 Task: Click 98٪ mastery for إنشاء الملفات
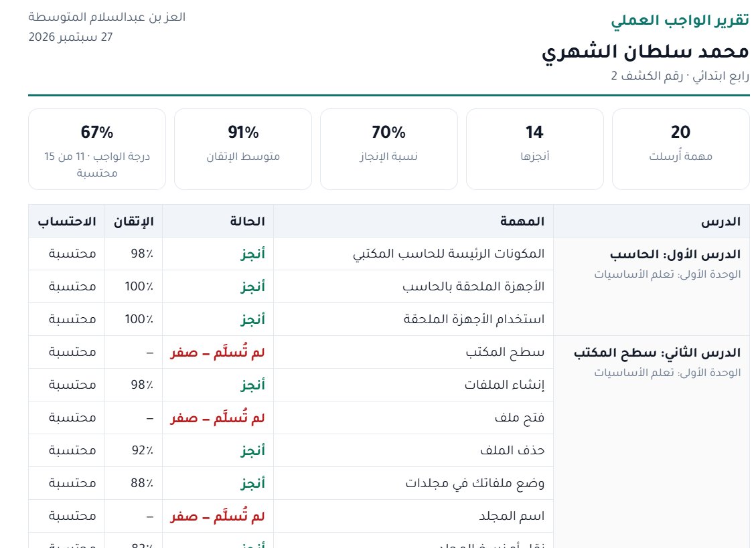click(x=142, y=385)
